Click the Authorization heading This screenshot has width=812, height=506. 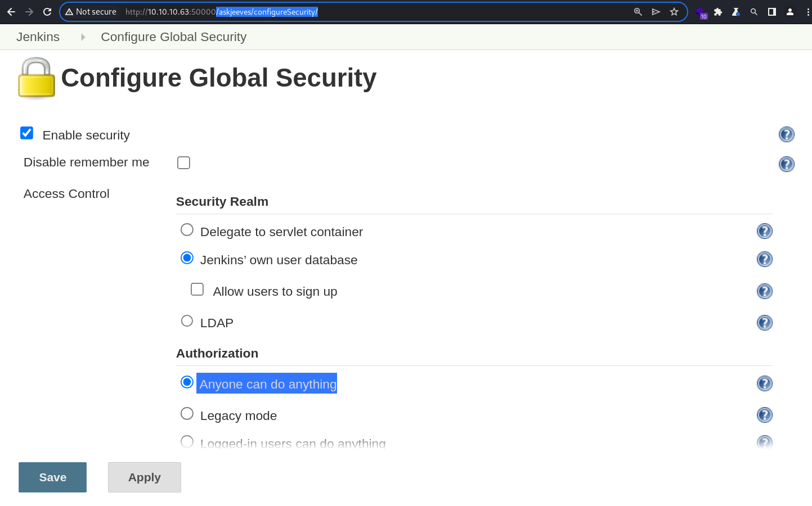(x=217, y=354)
